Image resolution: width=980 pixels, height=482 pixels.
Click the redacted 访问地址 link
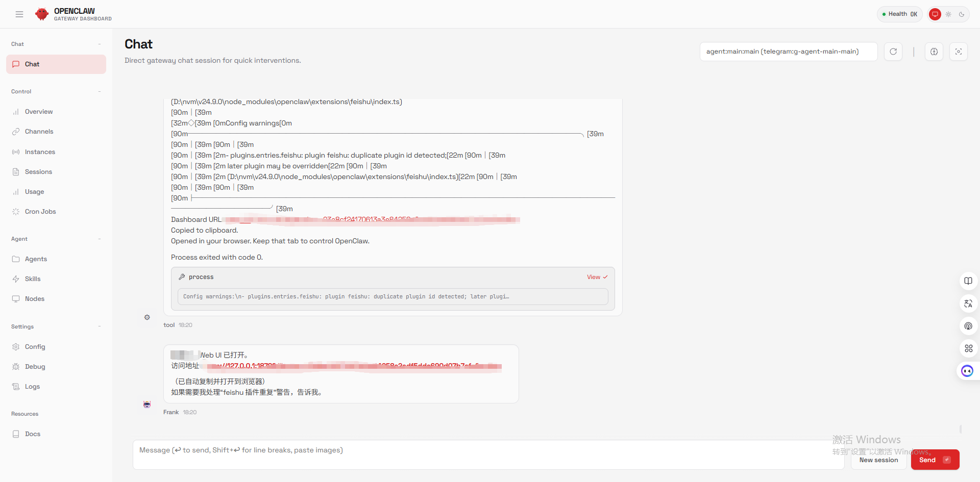351,366
